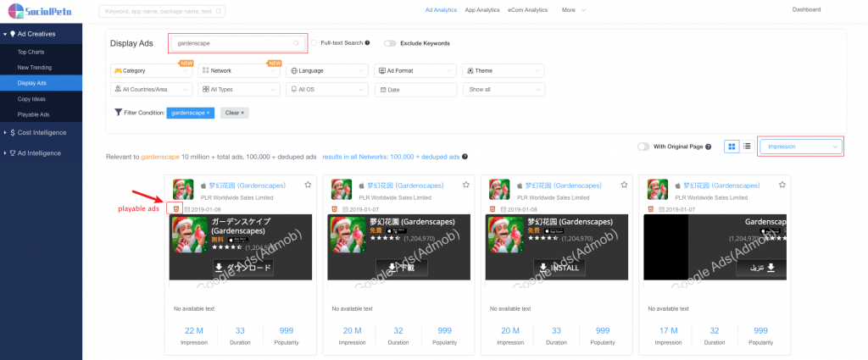Click help icon after deduped ads results
This screenshot has height=360, width=868.
tap(465, 157)
